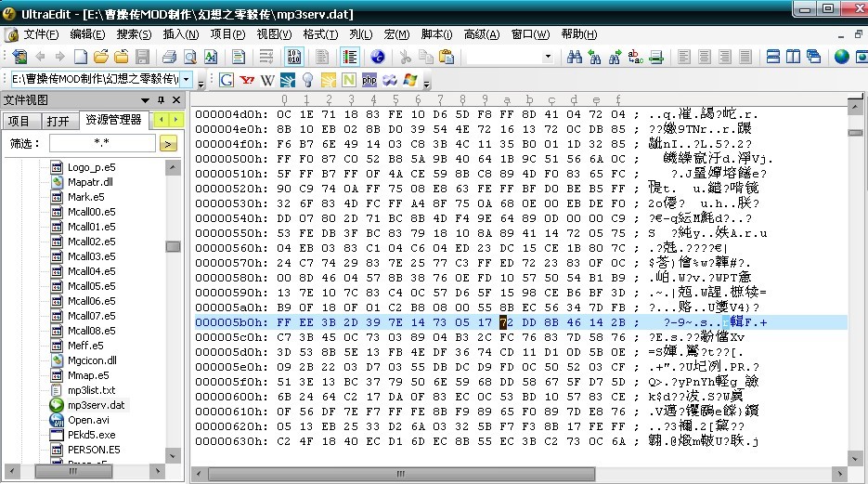
Task: Select PEkd5.exe in file list
Action: pos(91,435)
